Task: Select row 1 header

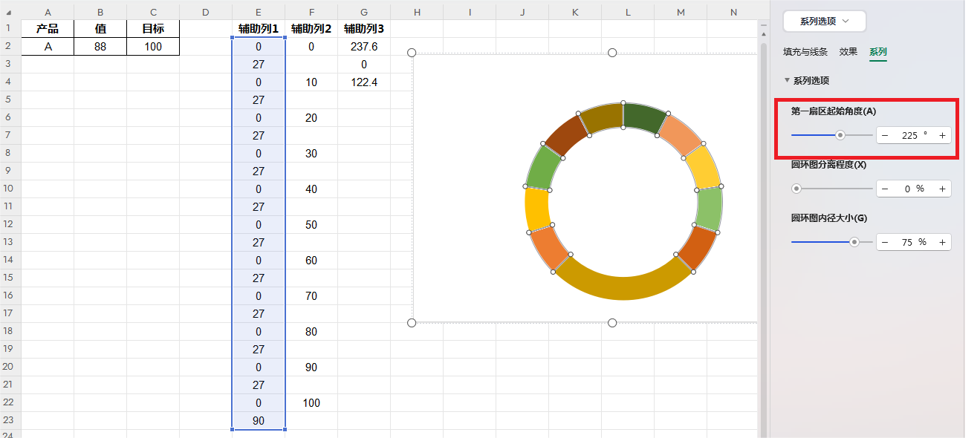Action: coord(10,29)
